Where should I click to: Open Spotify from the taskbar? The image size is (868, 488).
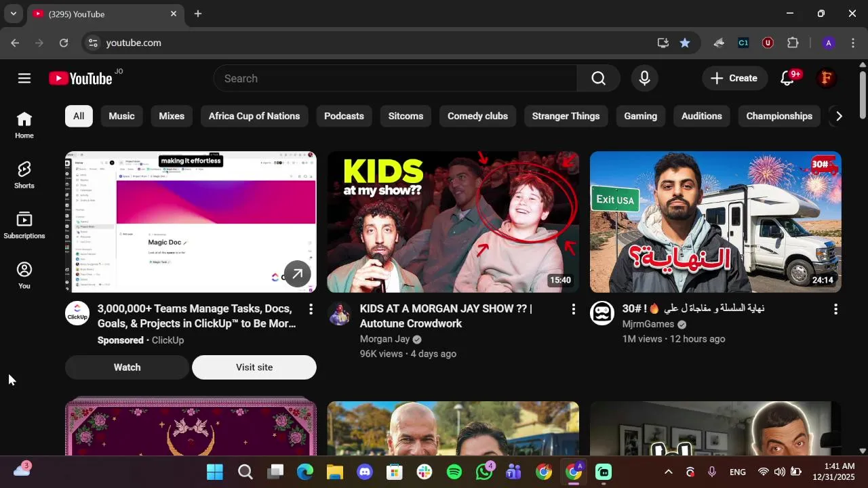coord(454,472)
